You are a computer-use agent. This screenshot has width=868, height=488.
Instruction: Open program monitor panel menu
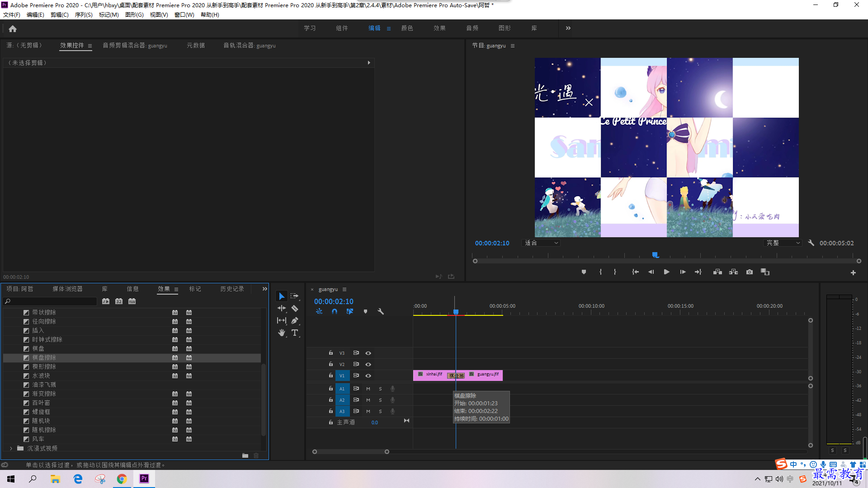coord(513,46)
